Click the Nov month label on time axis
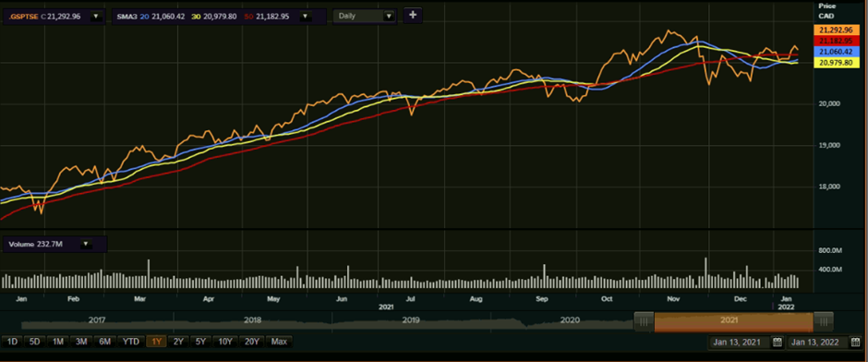 (x=673, y=299)
